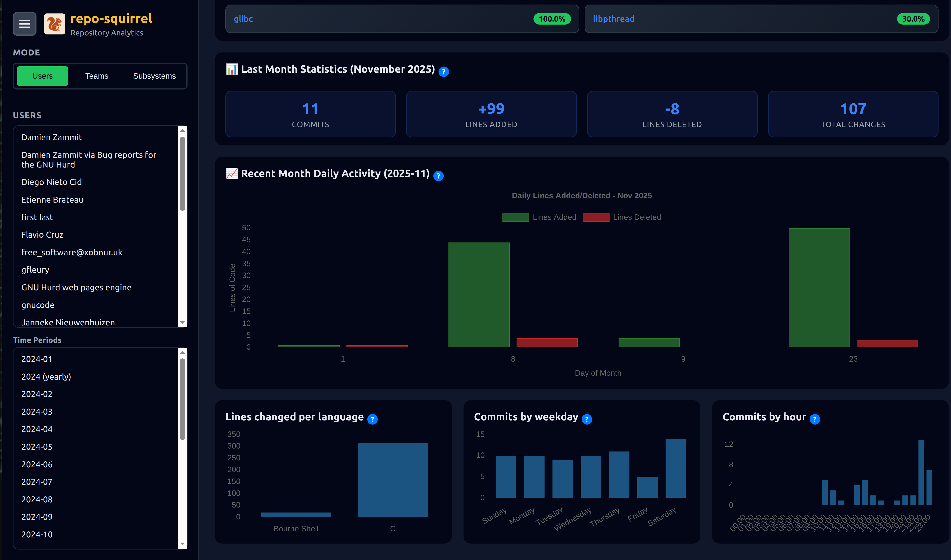Switch to the Subsystems mode tab
The height and width of the screenshot is (560, 951).
tap(154, 76)
